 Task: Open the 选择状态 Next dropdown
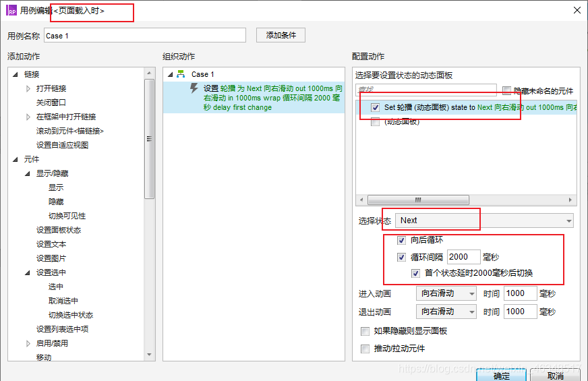coord(485,221)
